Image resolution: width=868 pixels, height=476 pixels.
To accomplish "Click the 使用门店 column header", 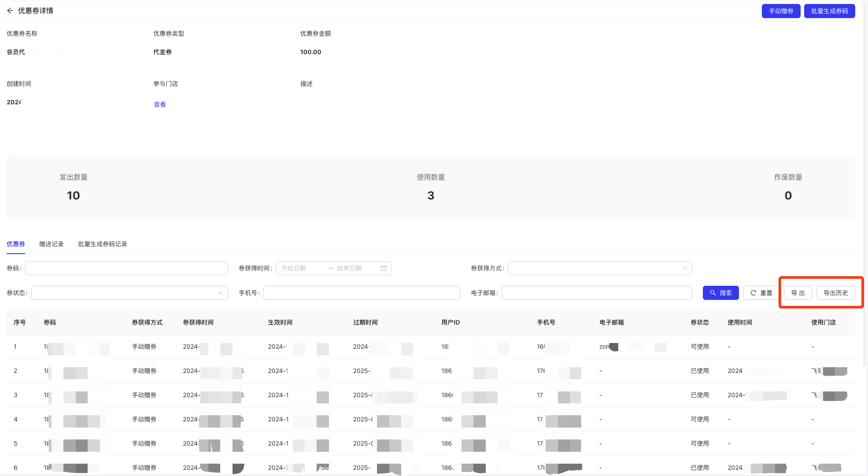I will tap(823, 322).
